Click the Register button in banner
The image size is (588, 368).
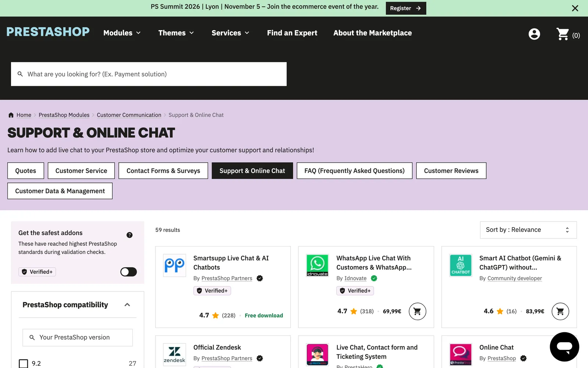pyautogui.click(x=406, y=8)
